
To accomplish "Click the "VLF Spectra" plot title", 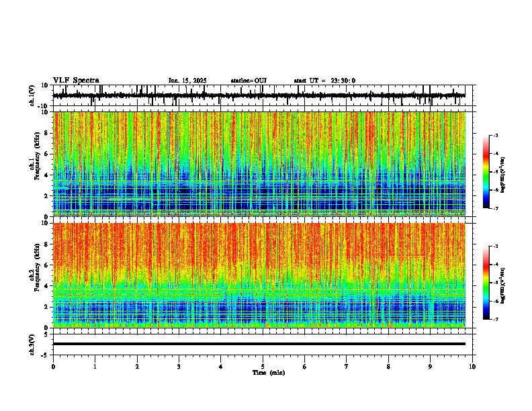I will [x=76, y=81].
